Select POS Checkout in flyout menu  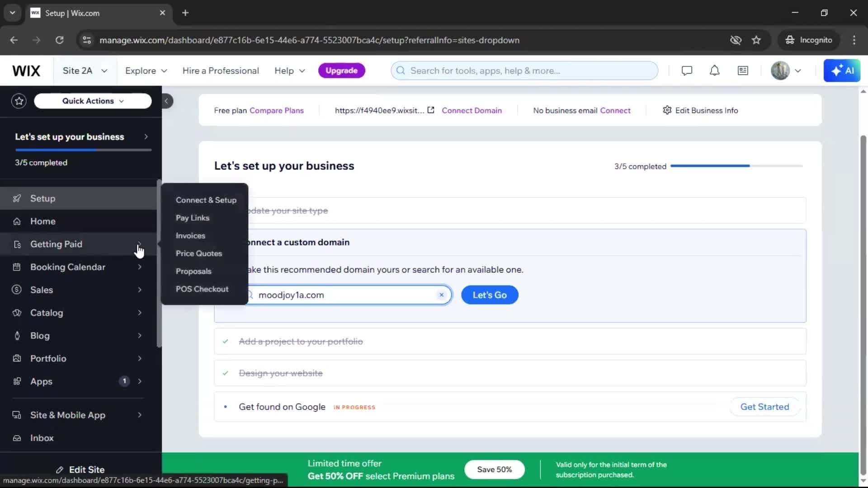tap(202, 289)
